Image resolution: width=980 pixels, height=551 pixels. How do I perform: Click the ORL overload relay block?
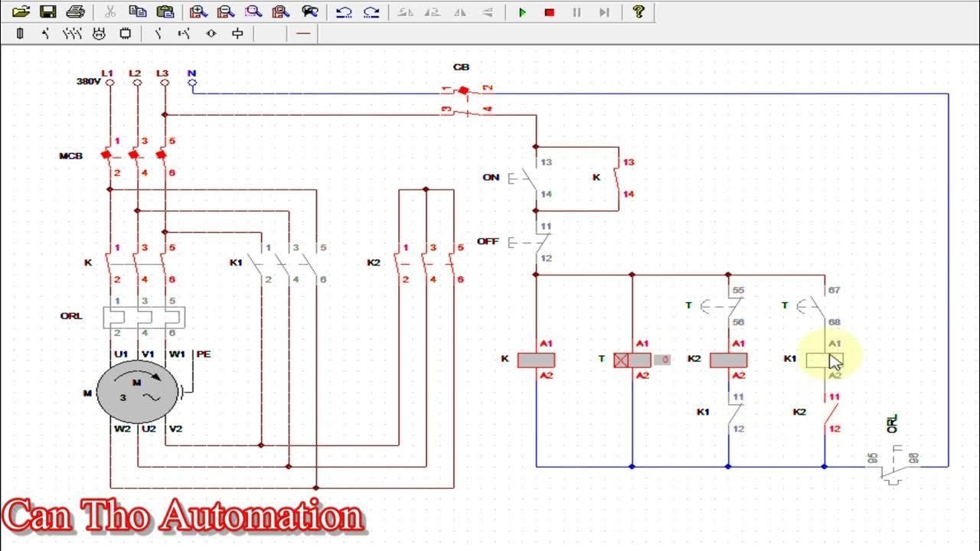(144, 317)
